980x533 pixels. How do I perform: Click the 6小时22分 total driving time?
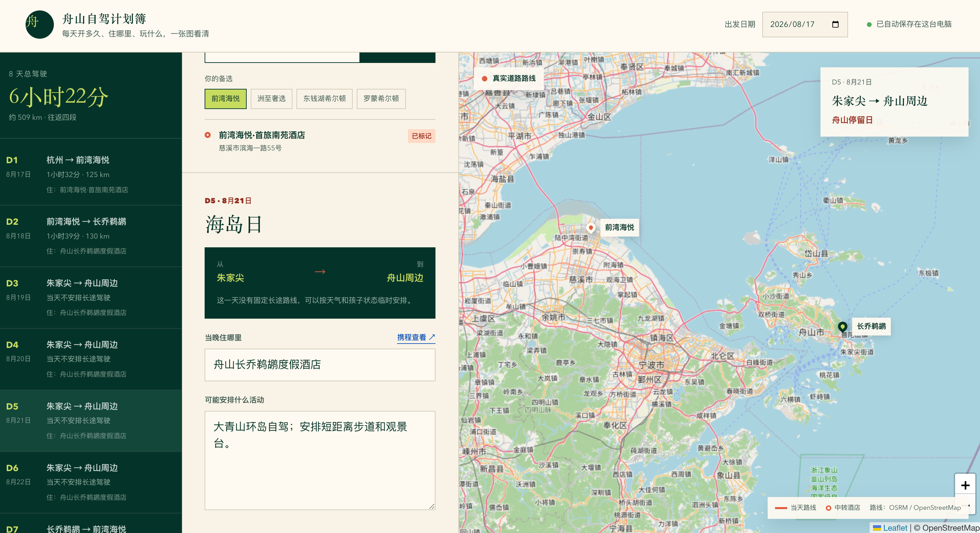(x=59, y=96)
